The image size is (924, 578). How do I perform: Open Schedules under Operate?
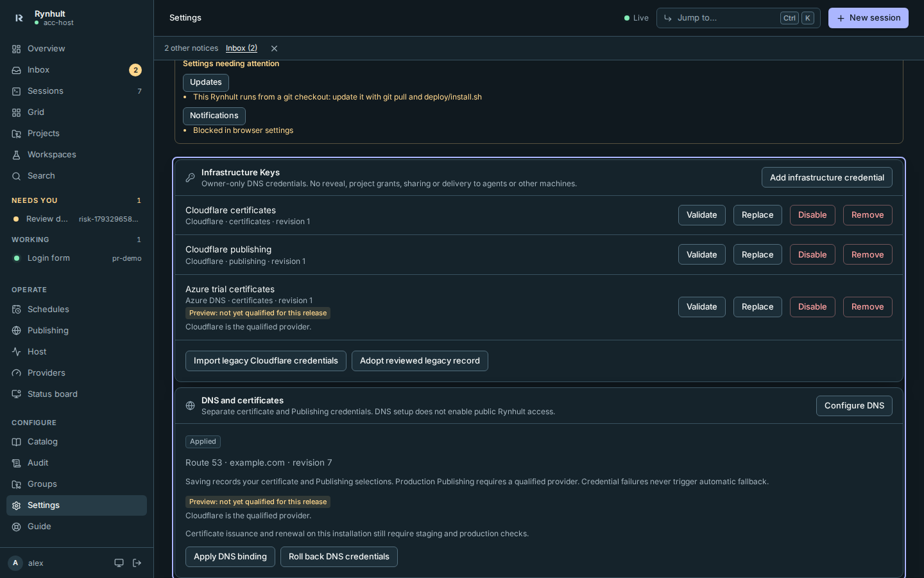(76, 310)
